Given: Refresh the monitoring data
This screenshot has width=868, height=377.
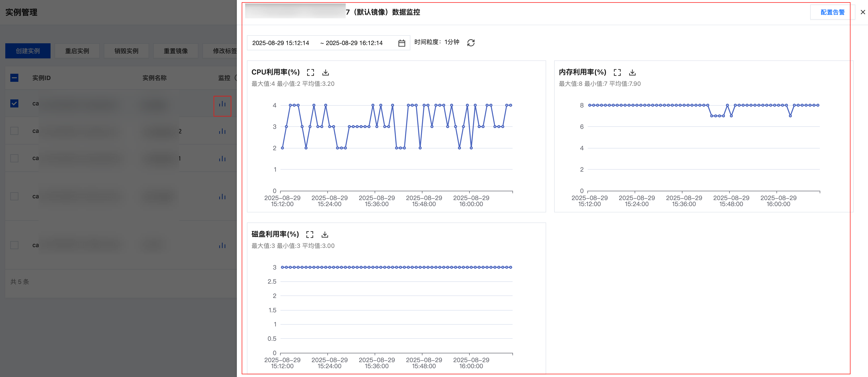Looking at the screenshot, I should pos(471,43).
